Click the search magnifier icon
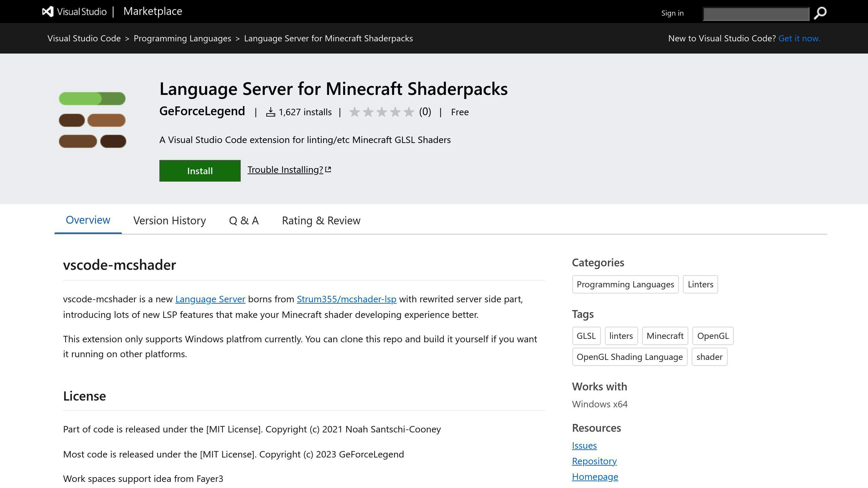Image resolution: width=868 pixels, height=488 pixels. point(820,13)
